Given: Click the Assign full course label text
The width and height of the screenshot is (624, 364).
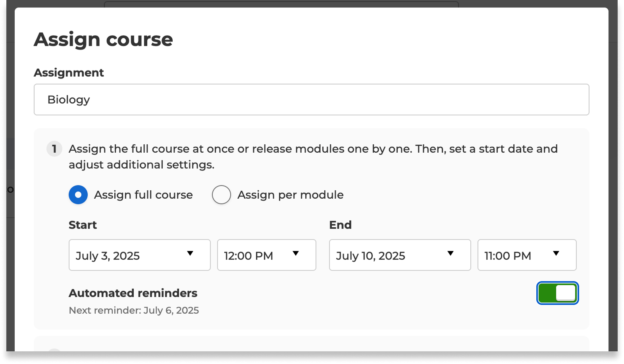Looking at the screenshot, I should pos(143,195).
